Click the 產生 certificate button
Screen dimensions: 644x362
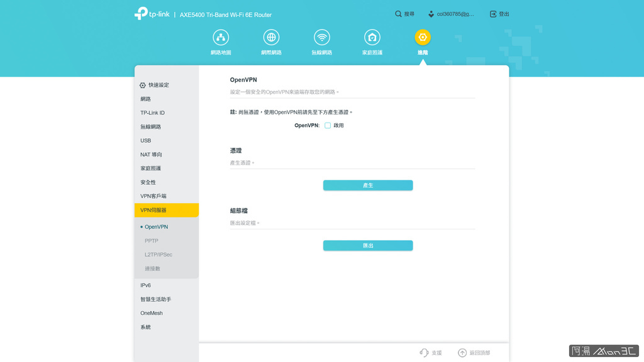pos(368,185)
